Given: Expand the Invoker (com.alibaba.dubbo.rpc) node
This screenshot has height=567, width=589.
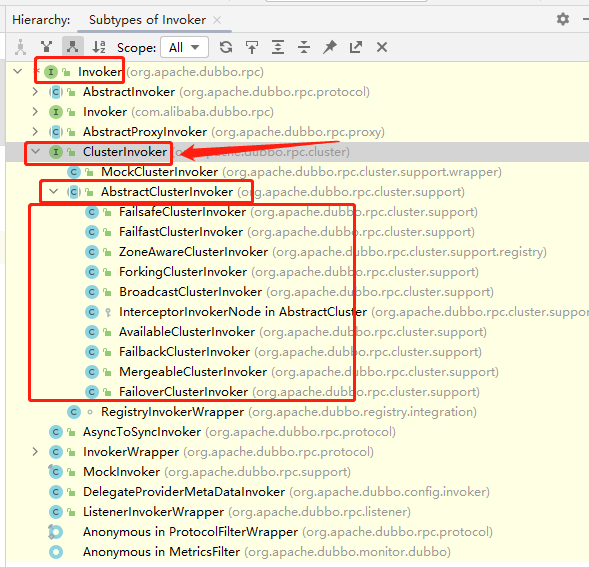Looking at the screenshot, I should tap(35, 112).
